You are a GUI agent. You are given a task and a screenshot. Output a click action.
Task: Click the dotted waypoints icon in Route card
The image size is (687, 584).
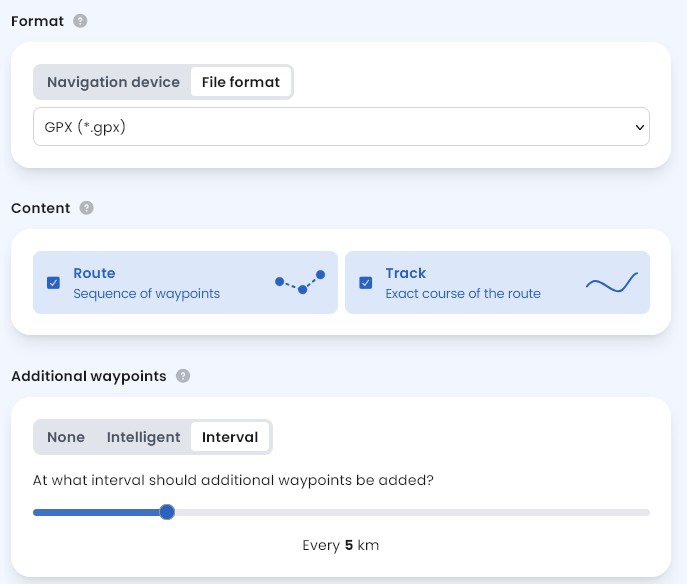click(x=300, y=283)
